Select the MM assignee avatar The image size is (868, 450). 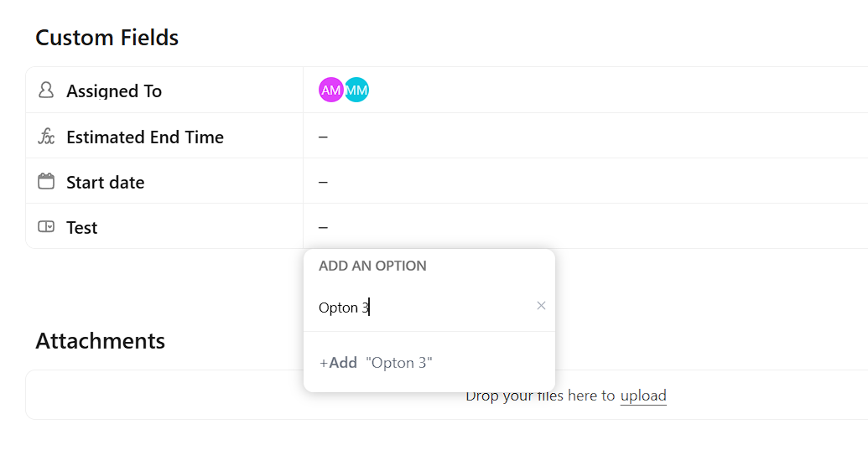pos(357,91)
